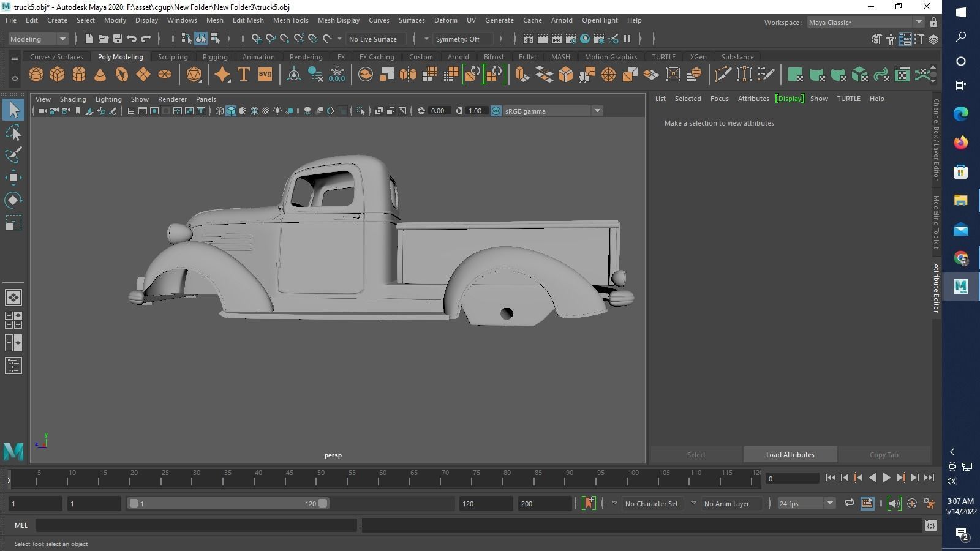This screenshot has height=551, width=980.
Task: Click the playback range slider bar
Action: [x=228, y=503]
